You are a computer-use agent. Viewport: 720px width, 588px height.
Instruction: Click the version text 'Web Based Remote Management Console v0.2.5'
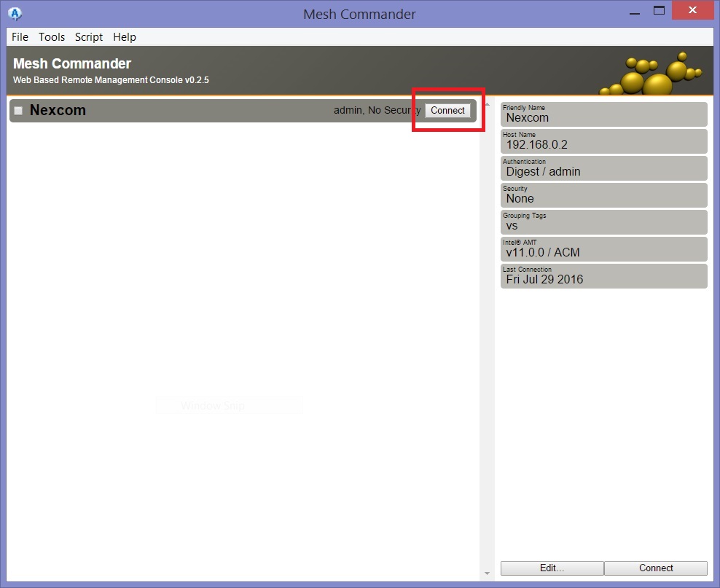(111, 80)
